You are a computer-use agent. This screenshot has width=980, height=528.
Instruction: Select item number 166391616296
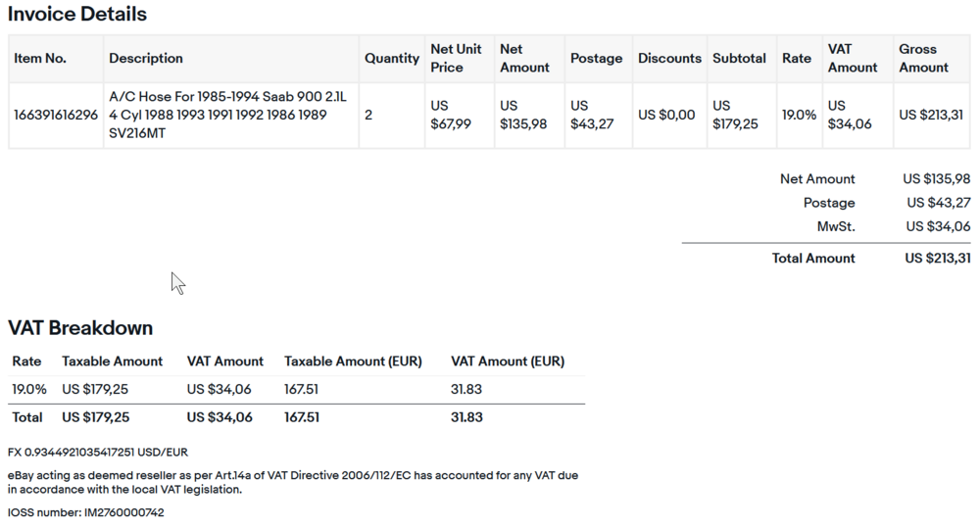coord(56,115)
